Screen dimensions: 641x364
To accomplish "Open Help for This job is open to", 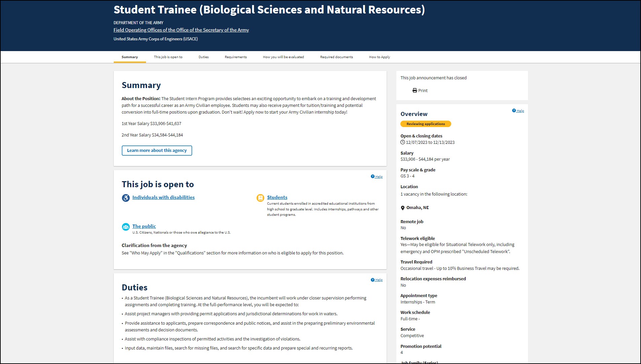I will [x=377, y=176].
